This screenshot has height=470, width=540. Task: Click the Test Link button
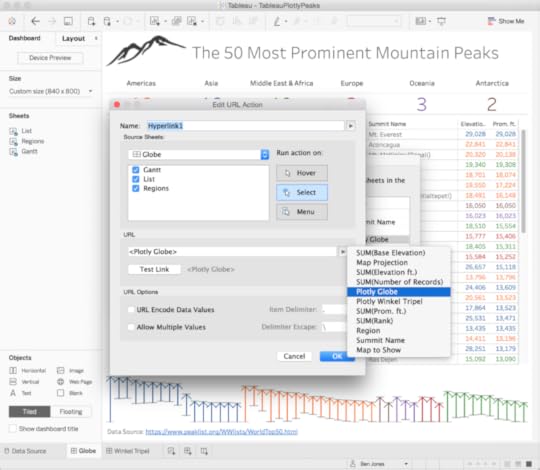pyautogui.click(x=154, y=269)
